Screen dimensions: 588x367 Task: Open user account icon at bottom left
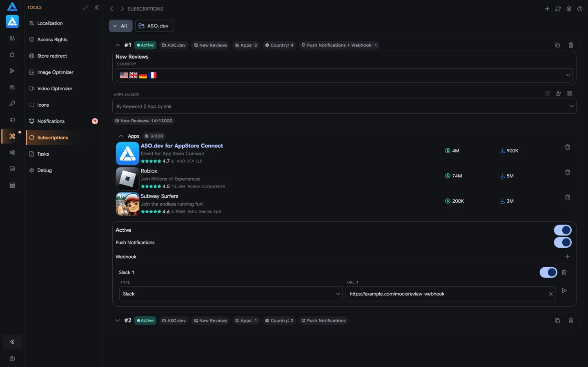click(x=12, y=359)
